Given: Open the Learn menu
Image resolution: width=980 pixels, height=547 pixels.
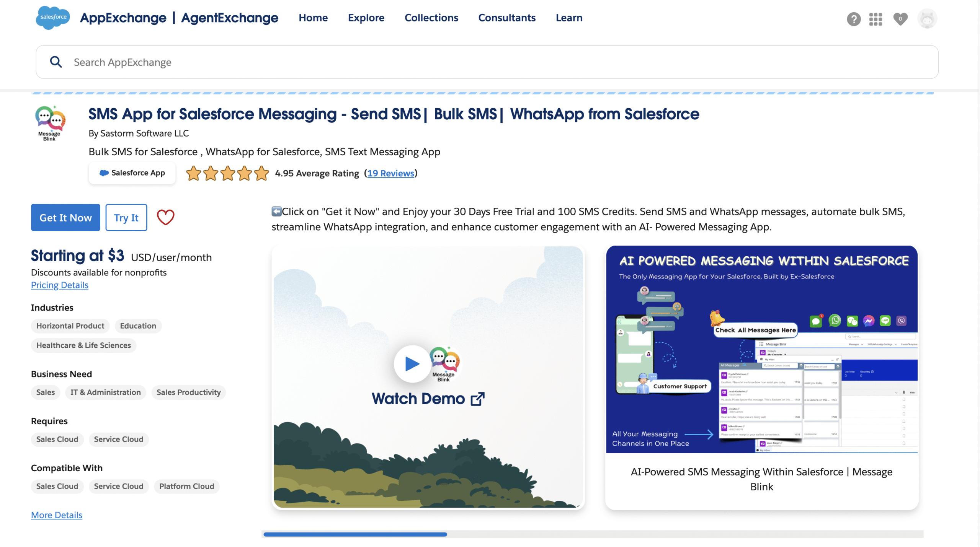Looking at the screenshot, I should pos(569,18).
